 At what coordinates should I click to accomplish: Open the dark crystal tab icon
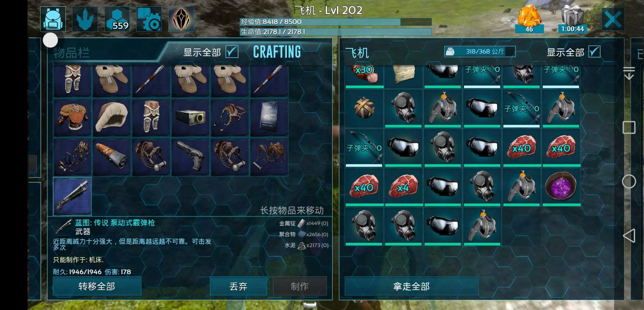tap(181, 19)
